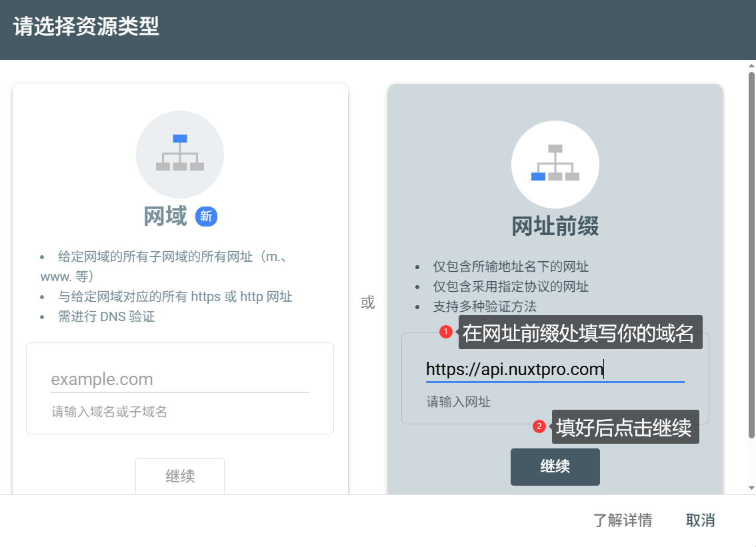756x547 pixels.
Task: Click the scrollbar down arrow
Action: [751, 488]
